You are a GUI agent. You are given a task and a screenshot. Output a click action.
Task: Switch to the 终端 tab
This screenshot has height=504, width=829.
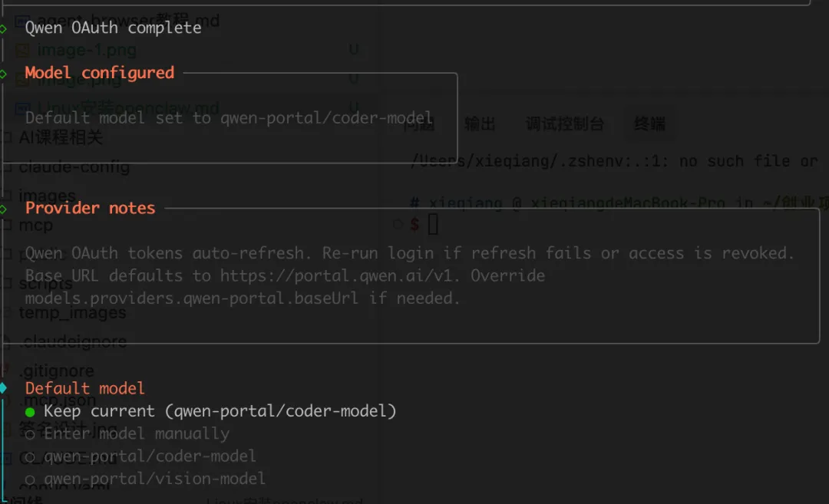pyautogui.click(x=649, y=124)
